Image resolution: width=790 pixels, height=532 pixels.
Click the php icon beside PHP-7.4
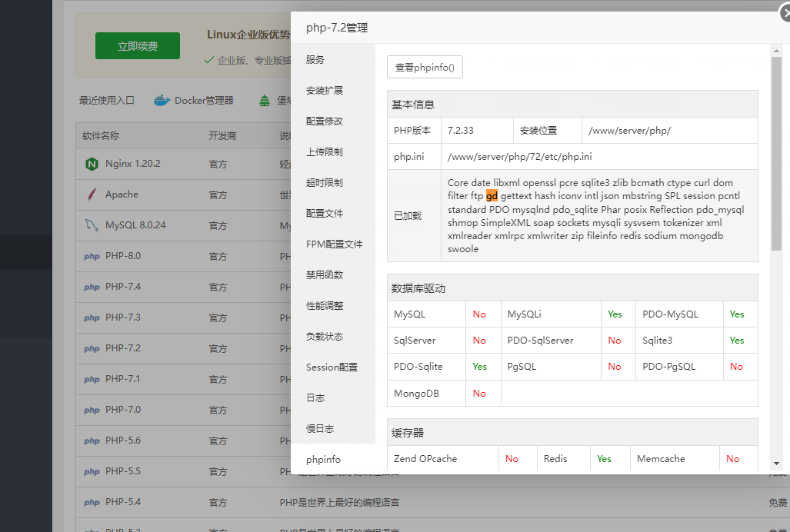92,287
